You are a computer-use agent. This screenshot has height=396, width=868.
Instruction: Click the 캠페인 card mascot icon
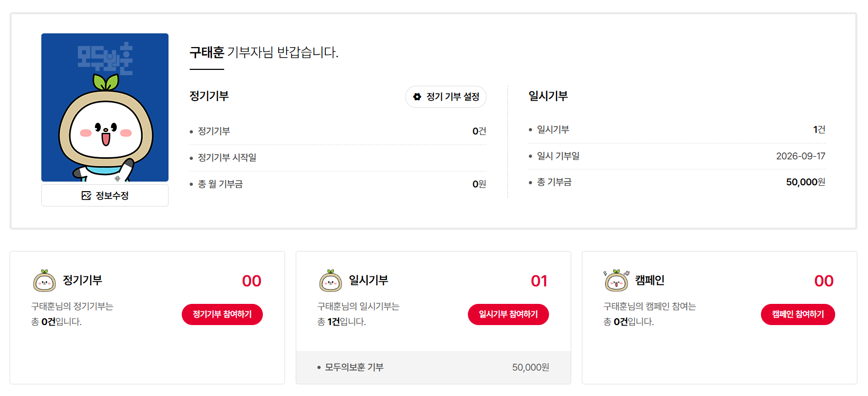[616, 280]
